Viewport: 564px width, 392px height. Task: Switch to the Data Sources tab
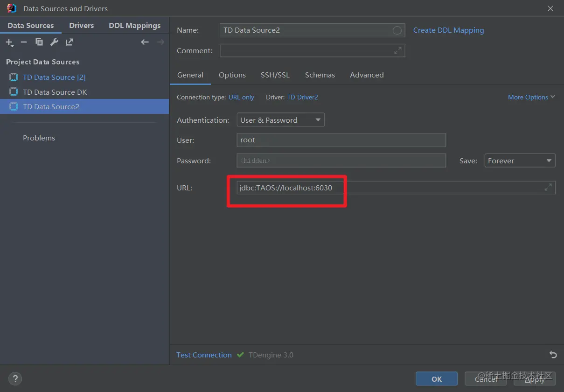pyautogui.click(x=31, y=26)
